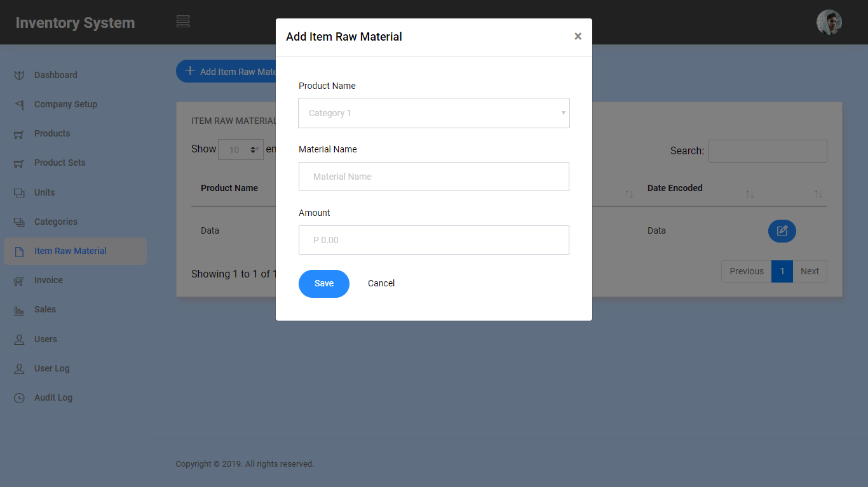Click the User Log person icon

pos(19,369)
